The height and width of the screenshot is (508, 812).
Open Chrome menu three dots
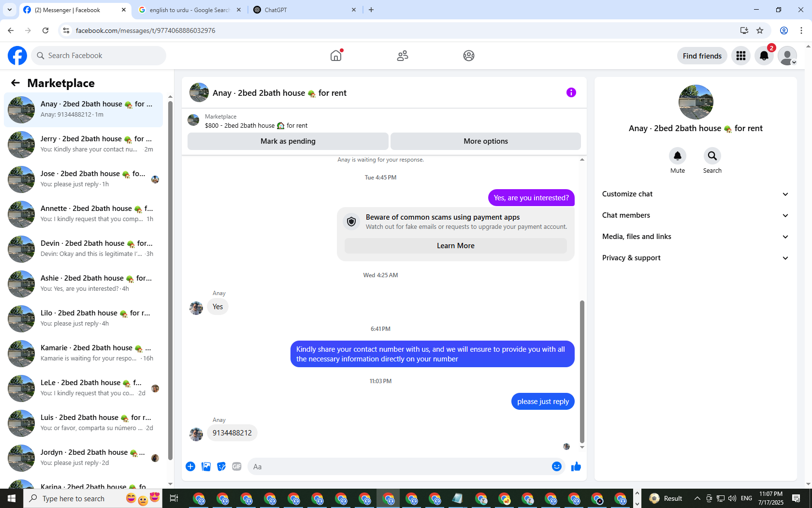[x=801, y=30]
